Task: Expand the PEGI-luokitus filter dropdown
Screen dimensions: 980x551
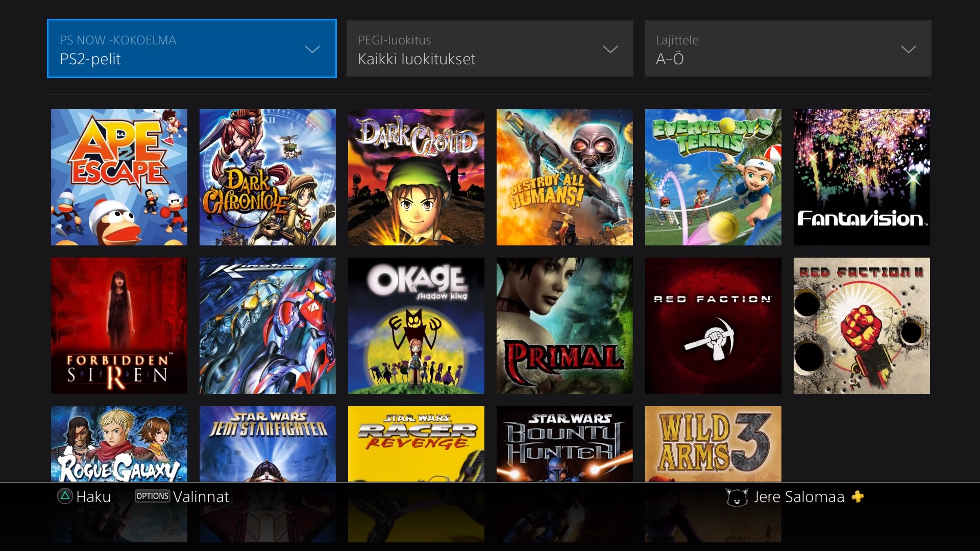Action: pos(489,48)
